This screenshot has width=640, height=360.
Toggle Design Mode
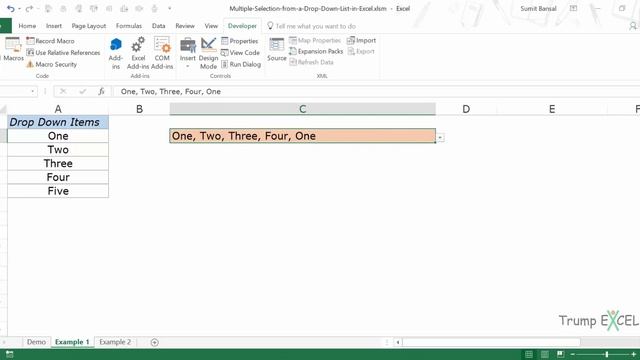click(208, 53)
